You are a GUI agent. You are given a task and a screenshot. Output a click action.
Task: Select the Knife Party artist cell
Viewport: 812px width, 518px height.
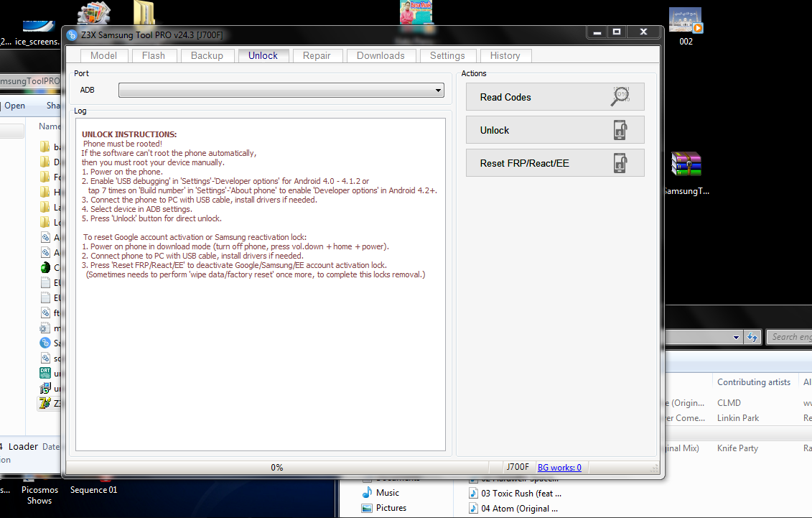click(x=737, y=448)
